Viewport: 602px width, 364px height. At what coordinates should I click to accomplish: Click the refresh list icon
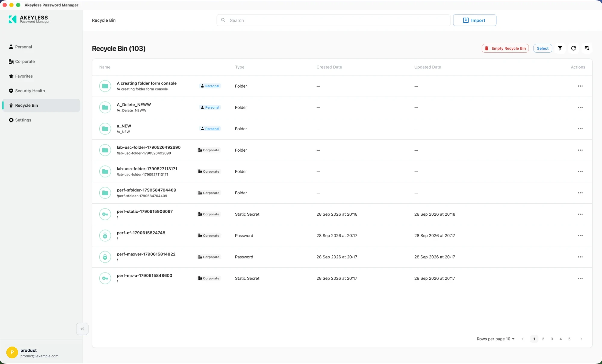(573, 48)
